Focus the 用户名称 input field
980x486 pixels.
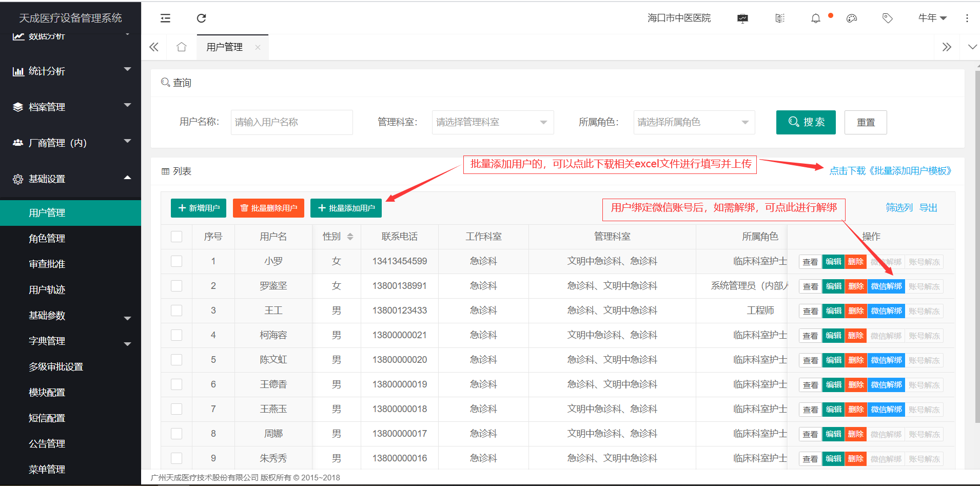coord(291,122)
